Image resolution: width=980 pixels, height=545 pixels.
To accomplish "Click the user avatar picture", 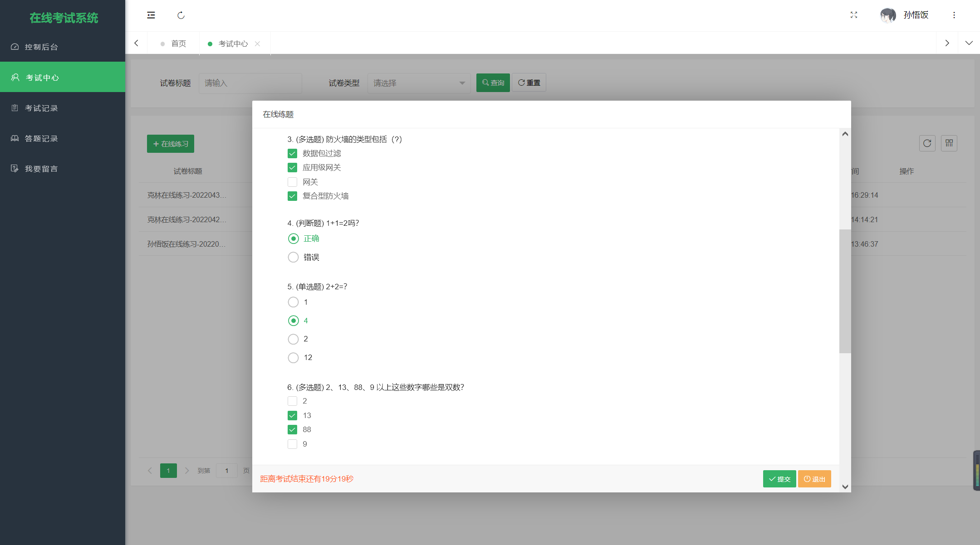I will (x=888, y=15).
